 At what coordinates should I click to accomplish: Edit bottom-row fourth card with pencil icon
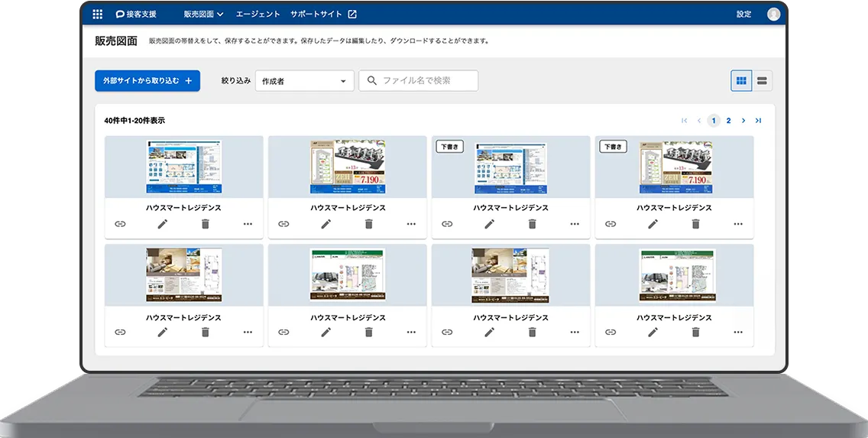(x=653, y=333)
